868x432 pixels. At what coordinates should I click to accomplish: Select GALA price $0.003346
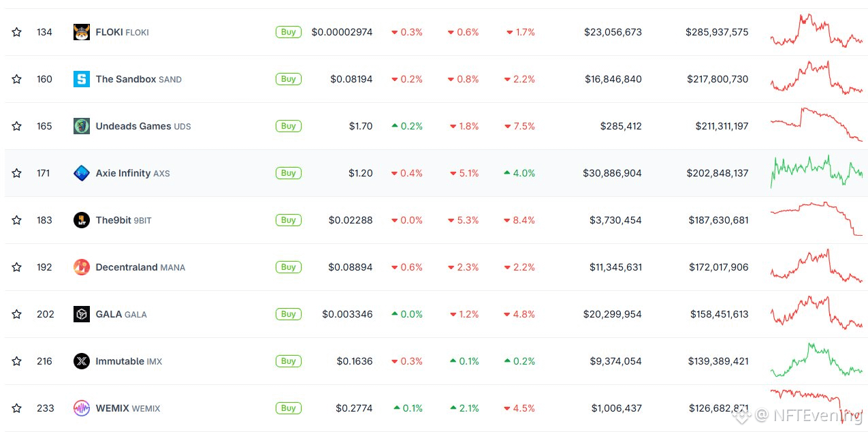coord(347,314)
